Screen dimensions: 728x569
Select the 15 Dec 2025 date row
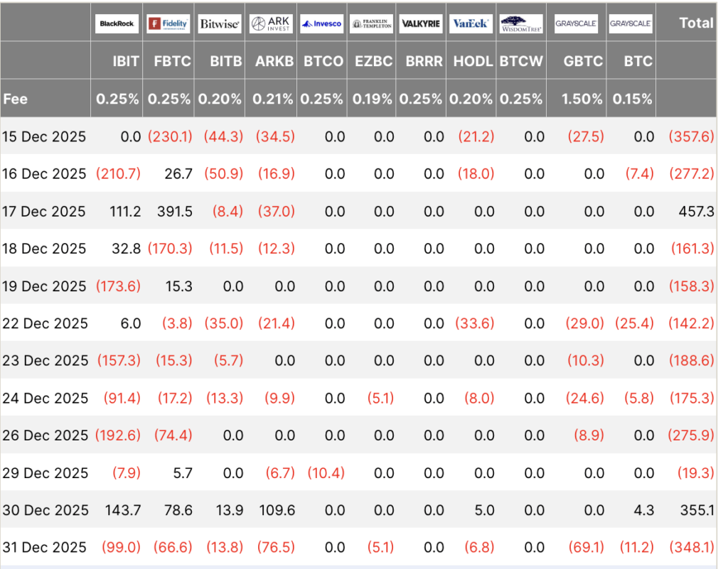click(x=44, y=136)
